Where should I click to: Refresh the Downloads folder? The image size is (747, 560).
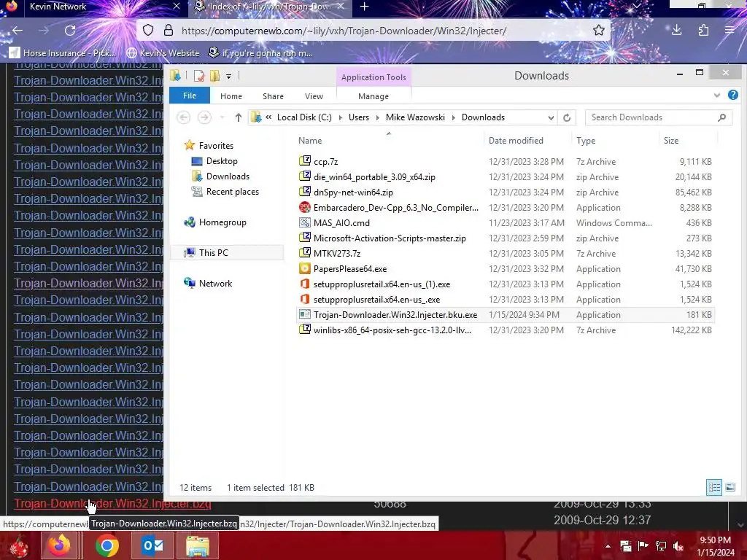567,117
